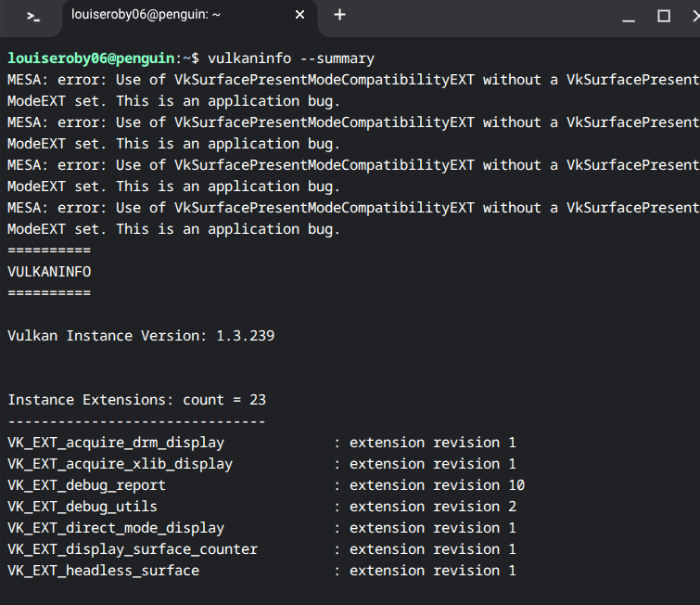The height and width of the screenshot is (605, 700).
Task: Click the VK_EXT_direct_mode_display entry
Action: pyautogui.click(x=116, y=528)
